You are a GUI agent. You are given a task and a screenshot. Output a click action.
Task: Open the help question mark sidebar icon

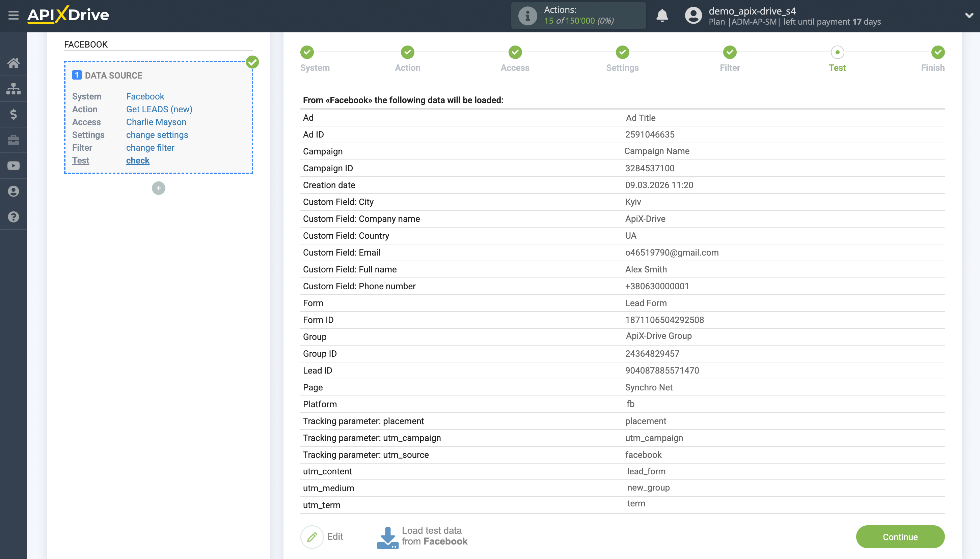(x=14, y=217)
